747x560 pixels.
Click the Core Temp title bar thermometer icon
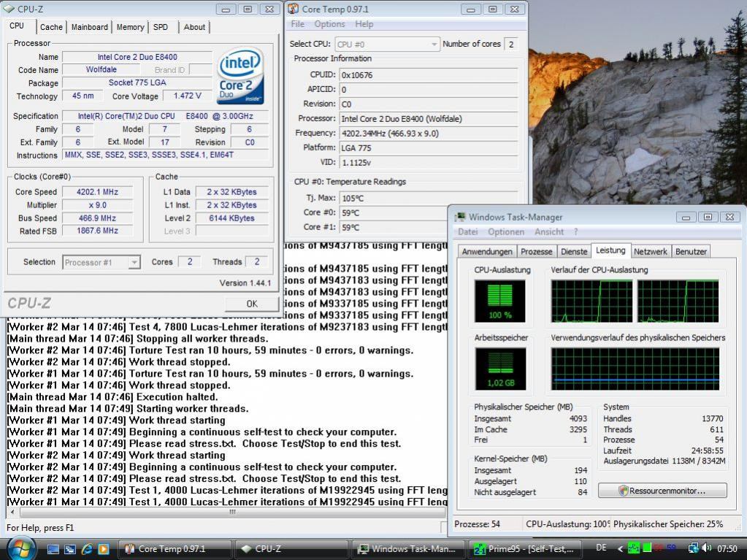293,9
